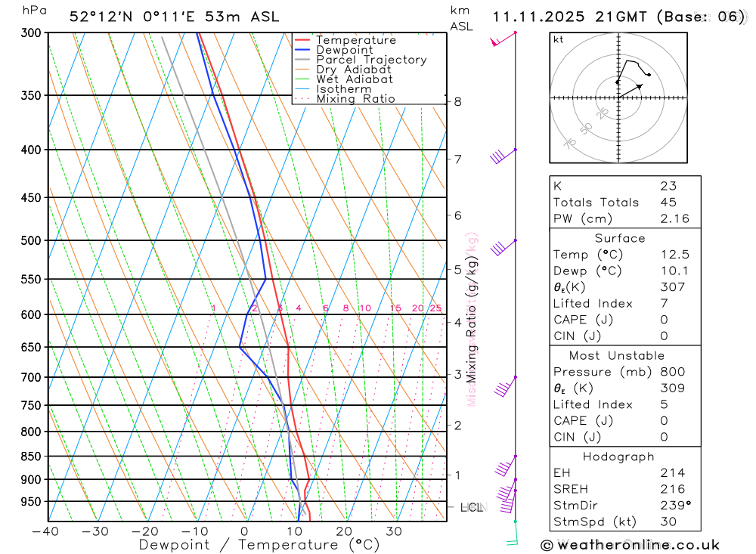Click the 500 hPa pressure axis label
The image size is (756, 554).
31,240
